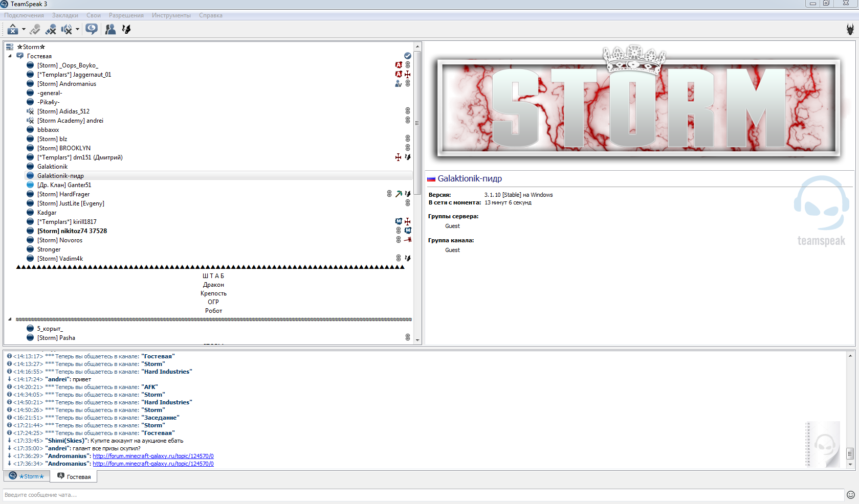Open the forum link posted at 17:36:34

(x=153, y=464)
